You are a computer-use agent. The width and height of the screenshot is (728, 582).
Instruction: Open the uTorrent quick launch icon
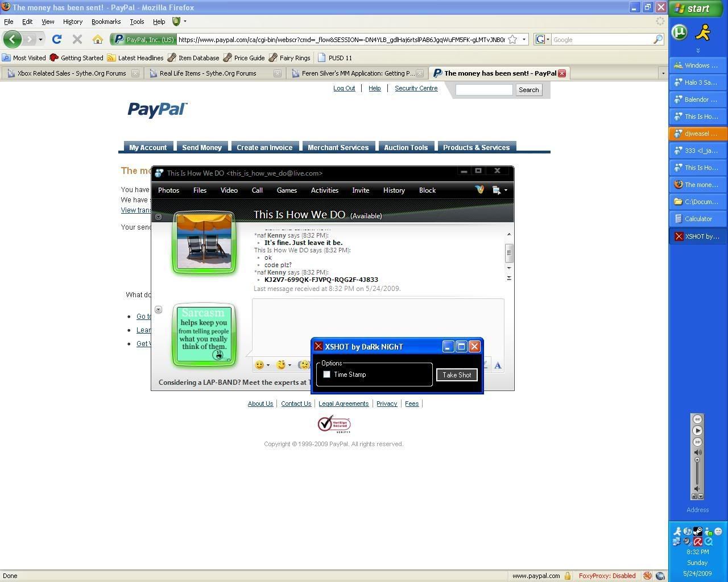[680, 32]
